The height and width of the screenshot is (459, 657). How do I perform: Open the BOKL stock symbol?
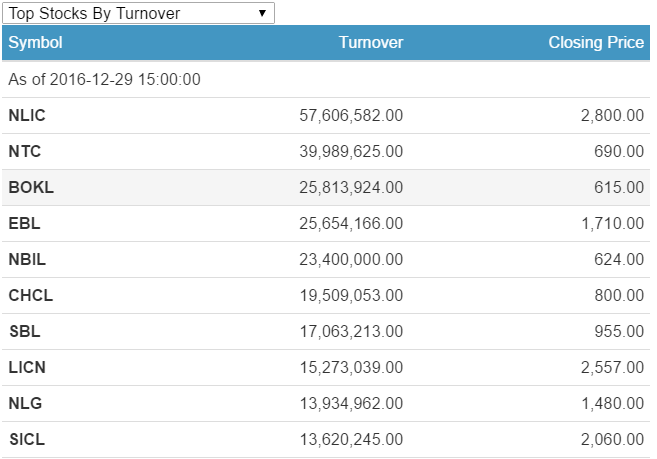[x=31, y=187]
